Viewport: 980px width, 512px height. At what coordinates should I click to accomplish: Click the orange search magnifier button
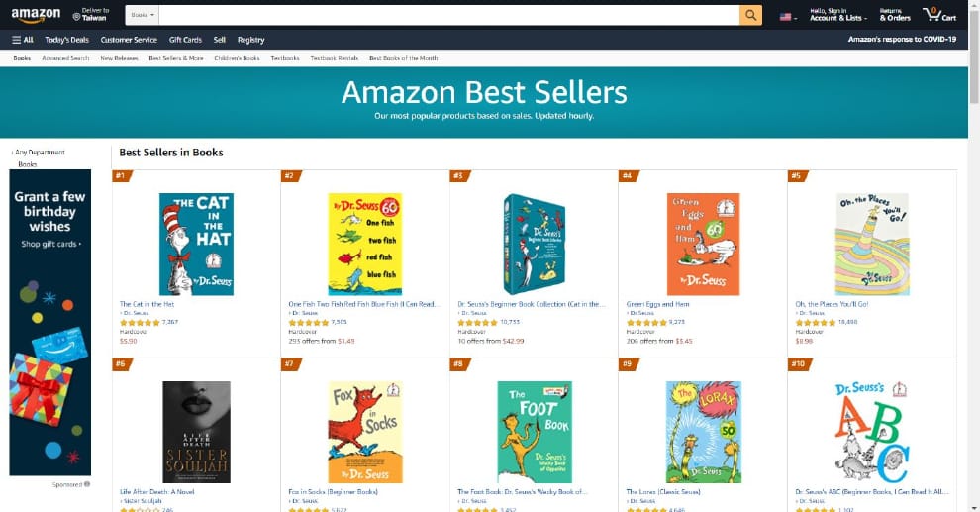pos(751,15)
